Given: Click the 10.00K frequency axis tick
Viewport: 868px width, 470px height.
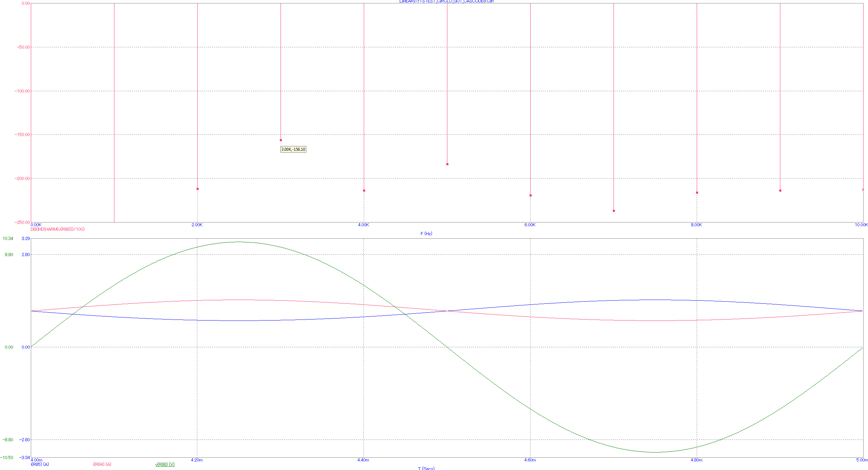Looking at the screenshot, I should pyautogui.click(x=861, y=225).
